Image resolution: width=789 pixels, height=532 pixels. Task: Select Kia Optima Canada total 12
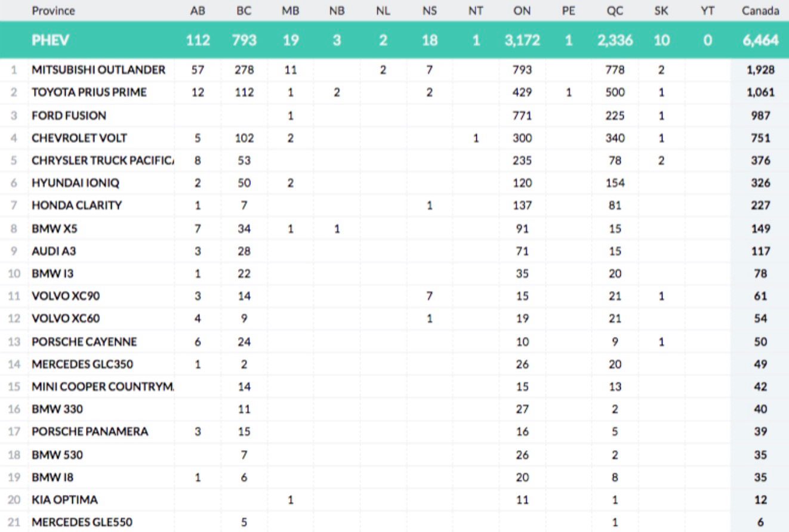coord(760,500)
